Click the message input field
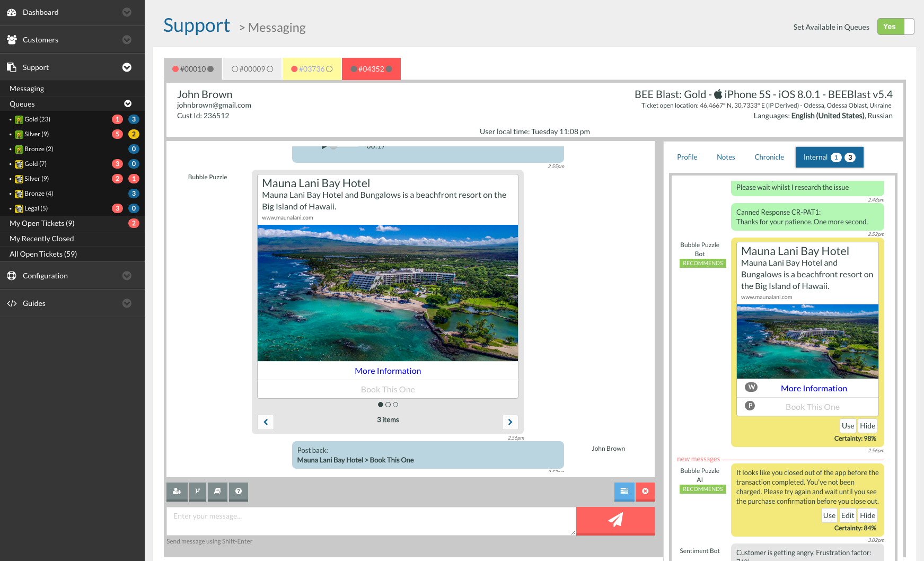Screen dimensions: 924x561 371,521
